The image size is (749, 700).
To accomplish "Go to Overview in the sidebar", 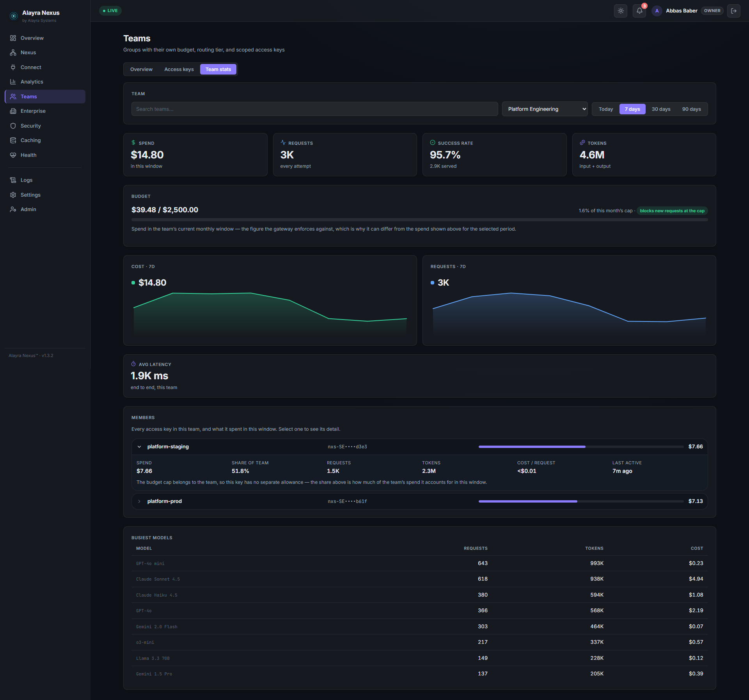I will (x=45, y=38).
